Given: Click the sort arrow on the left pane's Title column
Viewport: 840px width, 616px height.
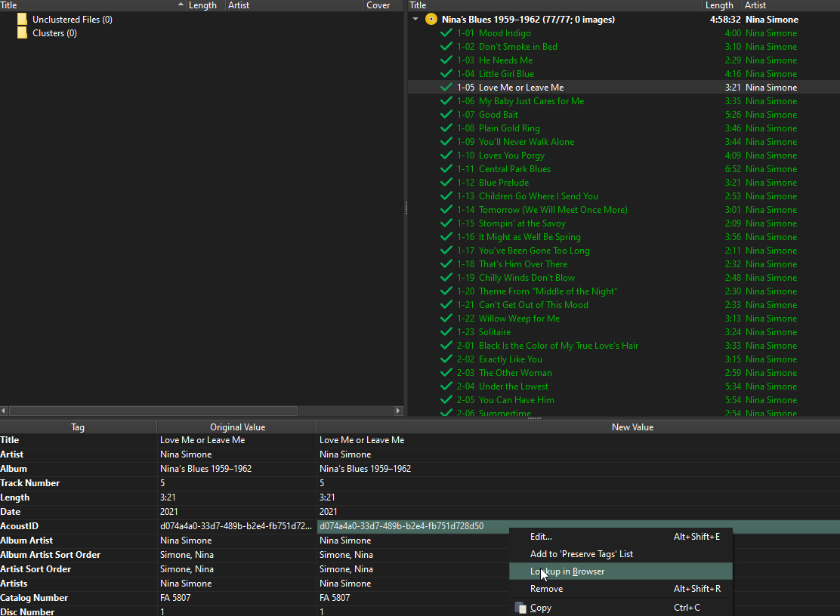Looking at the screenshot, I should [181, 5].
